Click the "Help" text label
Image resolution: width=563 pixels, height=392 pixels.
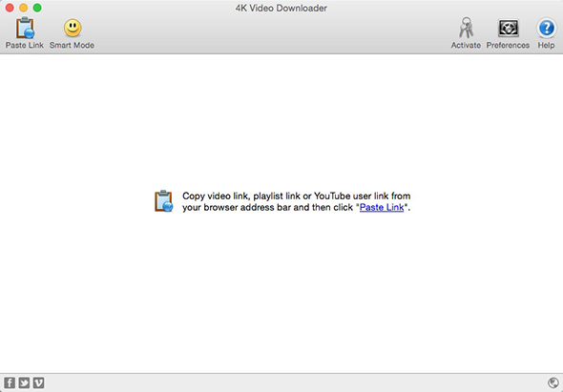tap(546, 45)
